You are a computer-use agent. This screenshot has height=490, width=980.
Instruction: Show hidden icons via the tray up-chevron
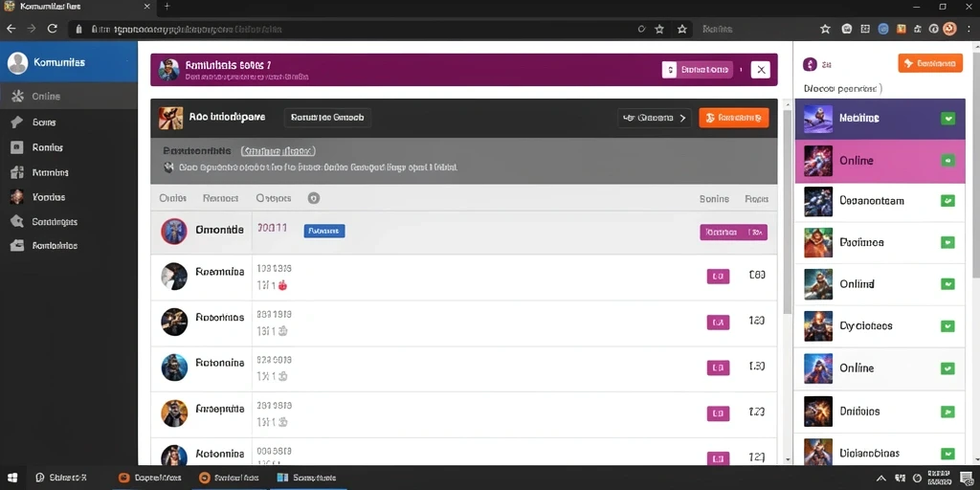[881, 479]
